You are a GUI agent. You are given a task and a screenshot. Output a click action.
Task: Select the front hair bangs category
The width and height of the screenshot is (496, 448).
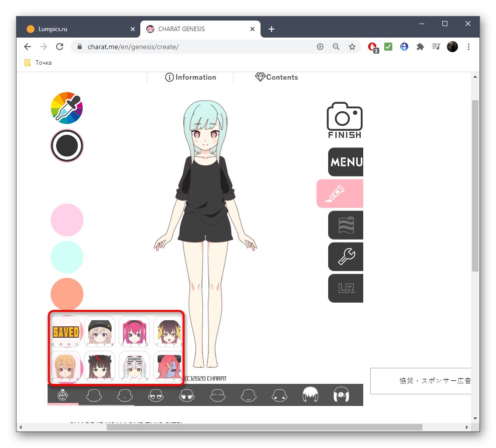coord(310,394)
